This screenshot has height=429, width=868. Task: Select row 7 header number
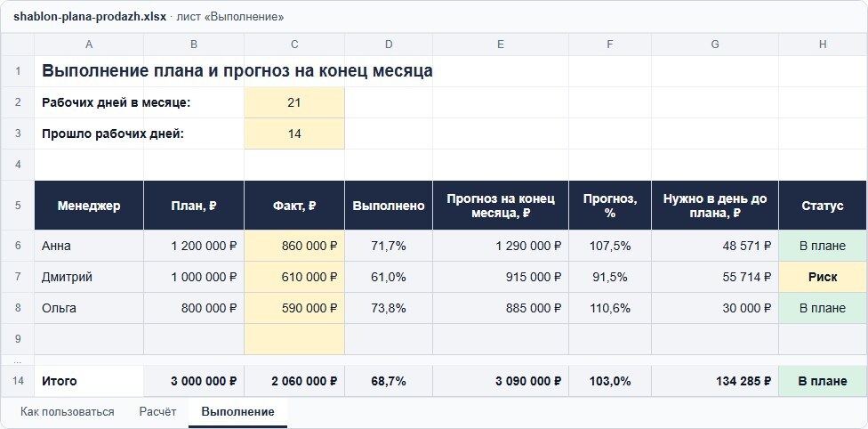[x=18, y=277]
